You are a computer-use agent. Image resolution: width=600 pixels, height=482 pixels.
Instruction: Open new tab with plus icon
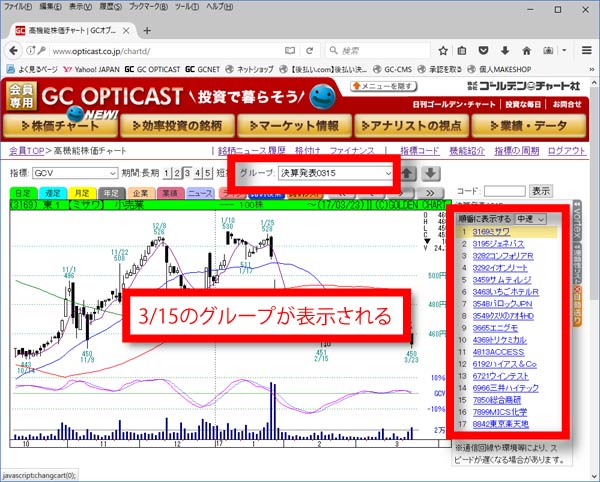coord(147,31)
